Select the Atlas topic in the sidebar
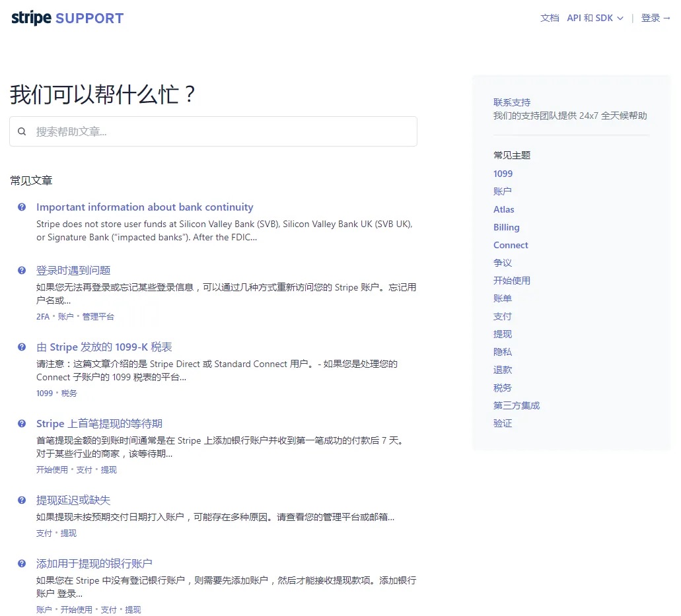The width and height of the screenshot is (681, 616). (503, 209)
